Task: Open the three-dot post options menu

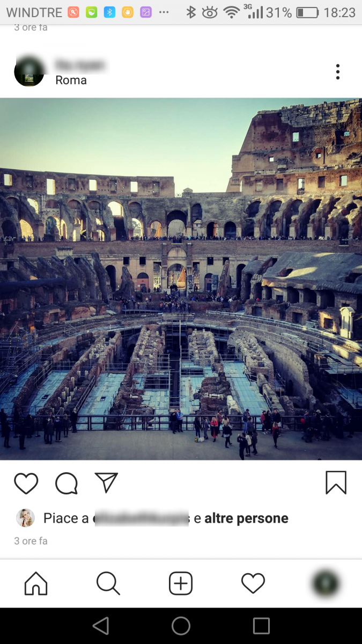Action: 338,72
